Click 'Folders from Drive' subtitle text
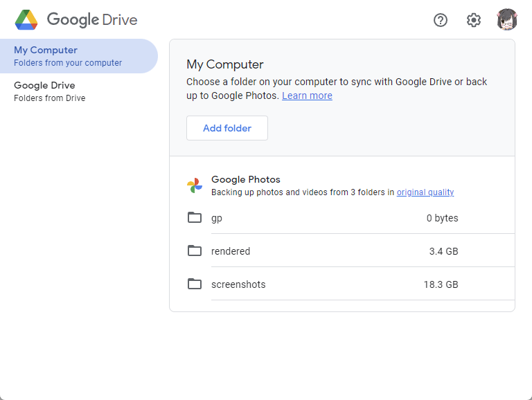The height and width of the screenshot is (400, 532). pyautogui.click(x=50, y=98)
